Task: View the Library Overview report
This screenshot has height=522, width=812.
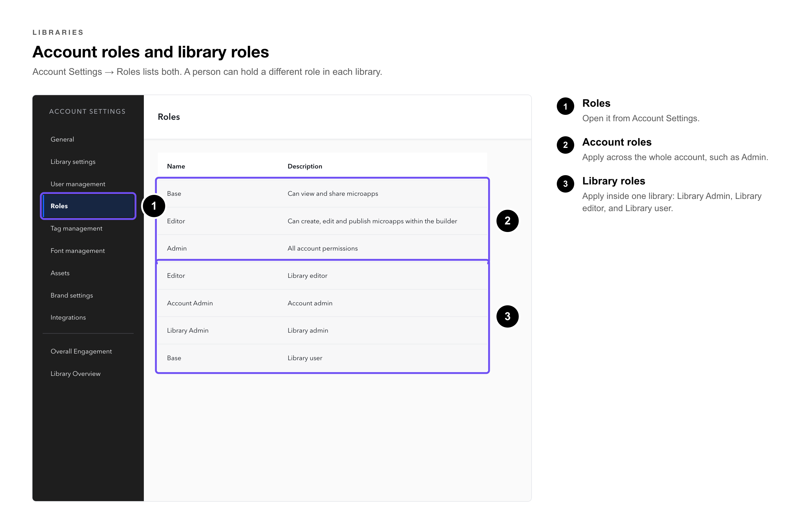Action: coord(76,374)
